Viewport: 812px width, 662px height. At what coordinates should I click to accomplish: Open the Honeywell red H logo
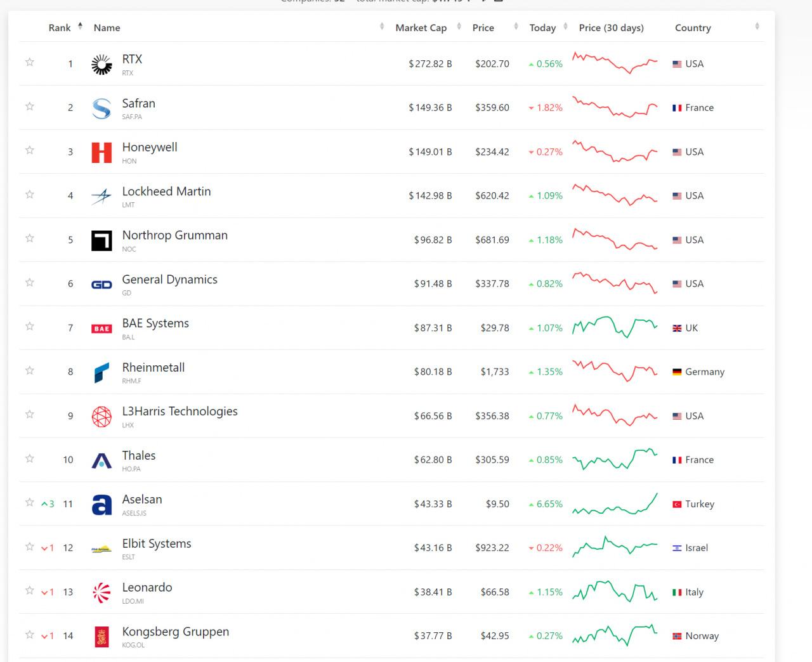101,152
